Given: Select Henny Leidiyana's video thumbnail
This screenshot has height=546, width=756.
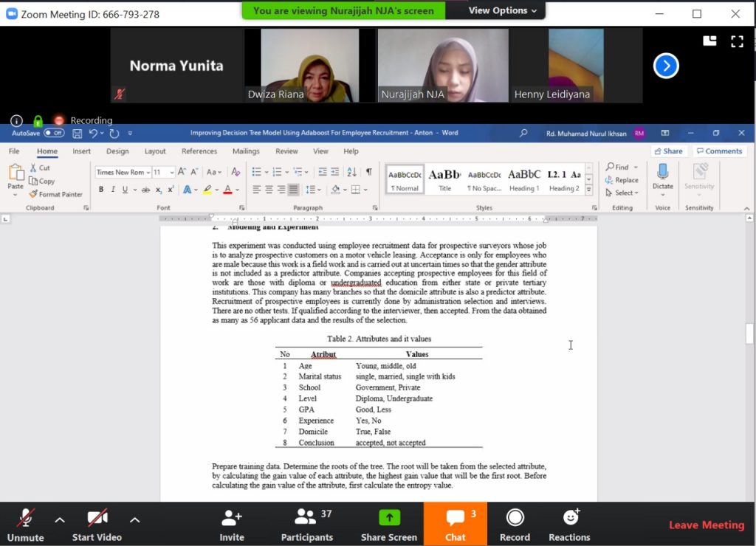Looking at the screenshot, I should (576, 65).
